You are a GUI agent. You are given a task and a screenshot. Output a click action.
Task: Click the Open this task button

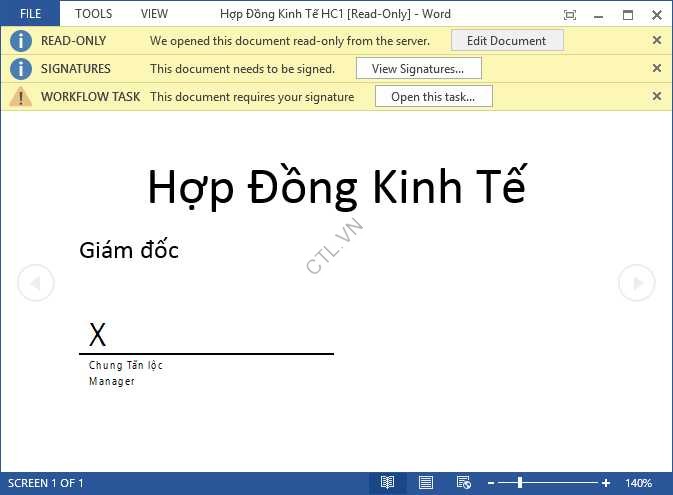(434, 97)
